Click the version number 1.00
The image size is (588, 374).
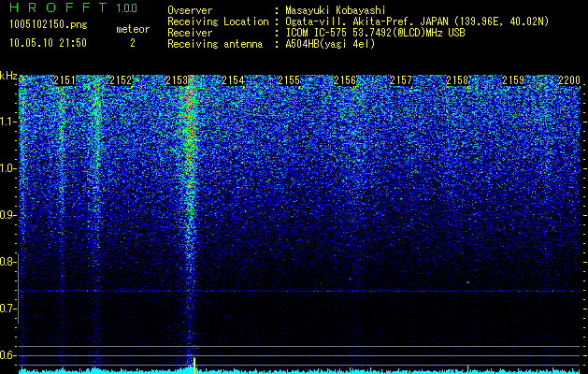click(126, 8)
